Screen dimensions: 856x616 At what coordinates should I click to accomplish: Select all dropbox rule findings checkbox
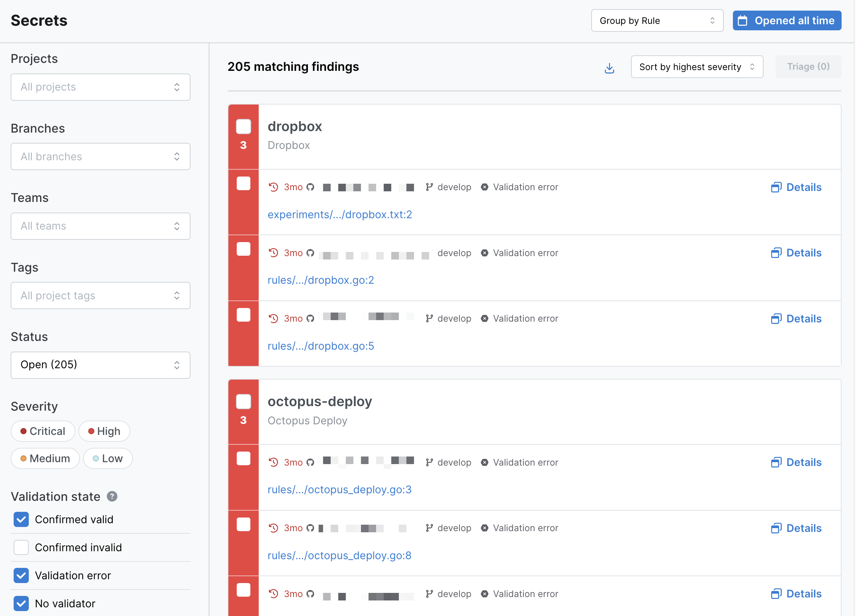tap(243, 127)
